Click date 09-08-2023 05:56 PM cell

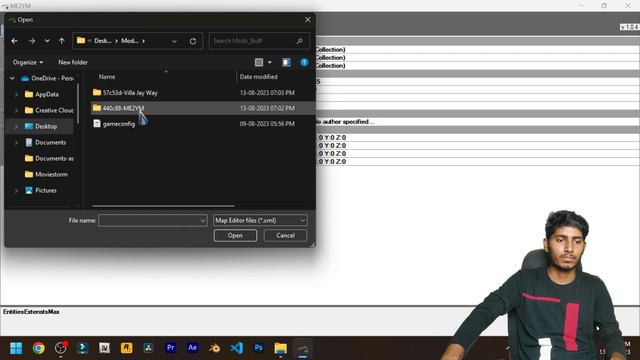pos(267,124)
